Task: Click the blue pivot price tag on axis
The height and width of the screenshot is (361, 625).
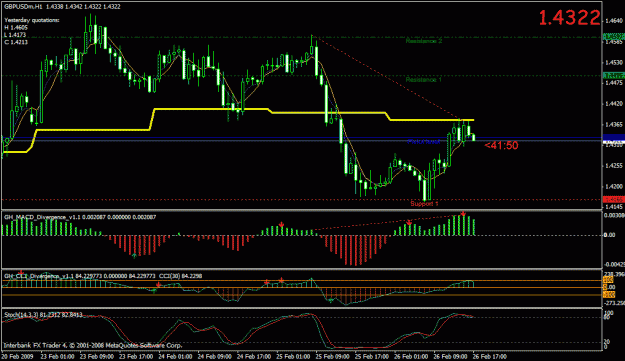Action: [x=613, y=138]
